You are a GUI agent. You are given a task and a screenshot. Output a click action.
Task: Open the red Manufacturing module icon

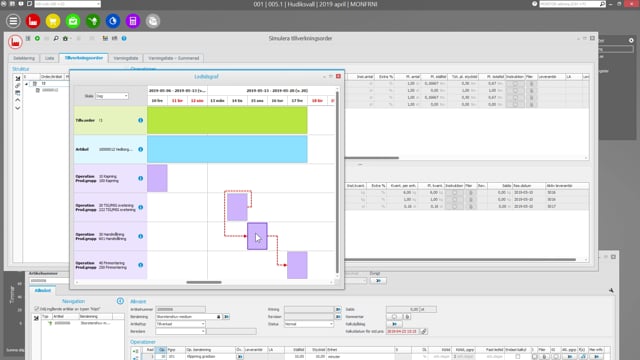[33, 21]
